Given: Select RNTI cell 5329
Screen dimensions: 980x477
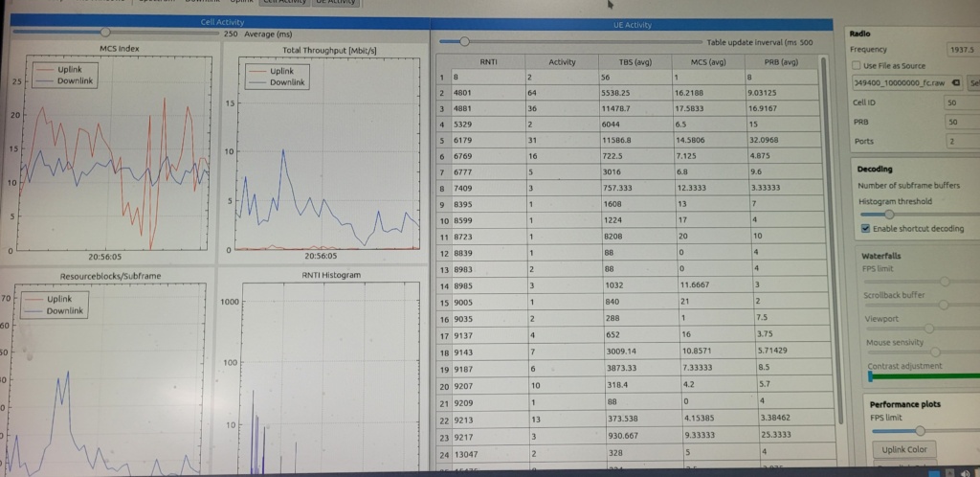Looking at the screenshot, I should (487, 125).
